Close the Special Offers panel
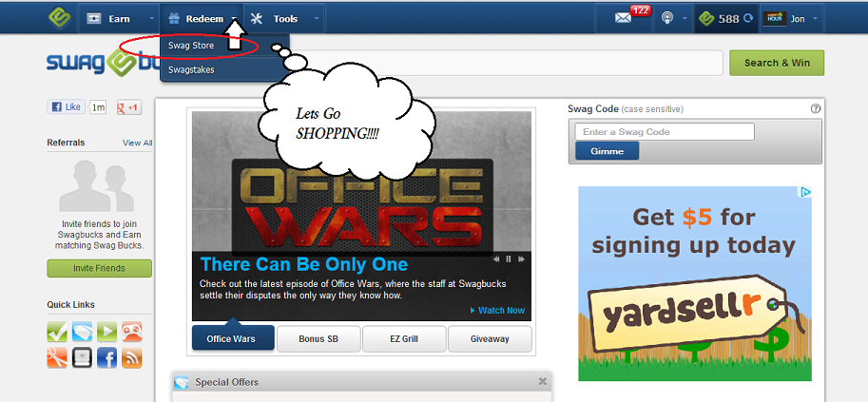Viewport: 868px width, 402px height. point(543,381)
